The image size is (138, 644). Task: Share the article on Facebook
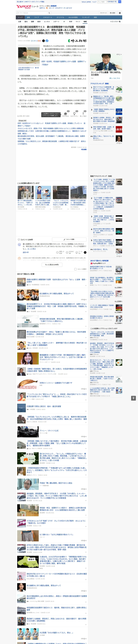[47, 41]
